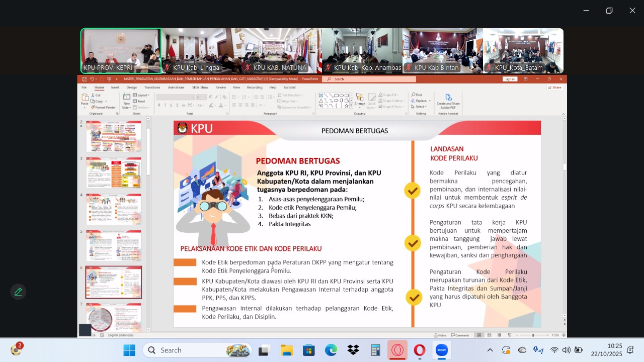
Task: Open the Select dropdown in Editing group
Action: tap(420, 107)
